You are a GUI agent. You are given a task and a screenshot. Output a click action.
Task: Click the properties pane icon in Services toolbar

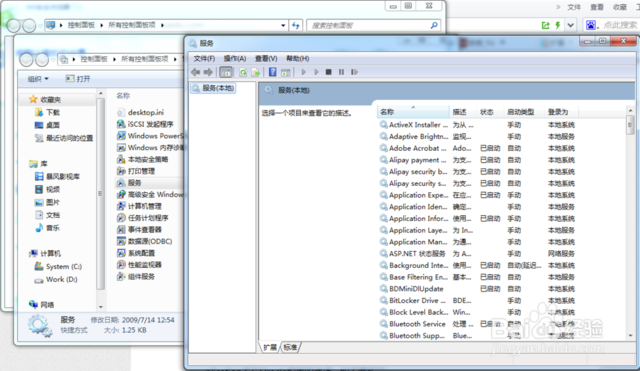[x=286, y=72]
